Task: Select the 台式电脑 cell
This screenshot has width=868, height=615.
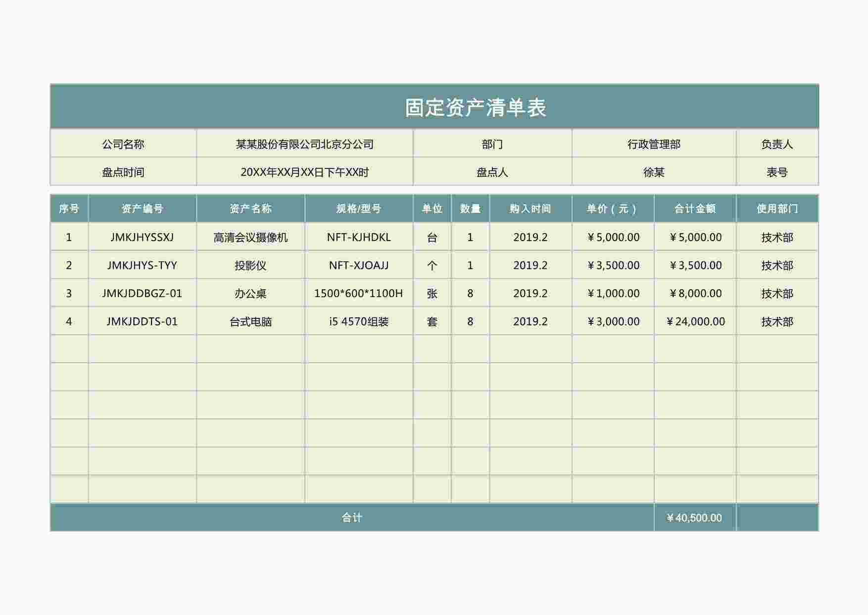Action: click(251, 321)
